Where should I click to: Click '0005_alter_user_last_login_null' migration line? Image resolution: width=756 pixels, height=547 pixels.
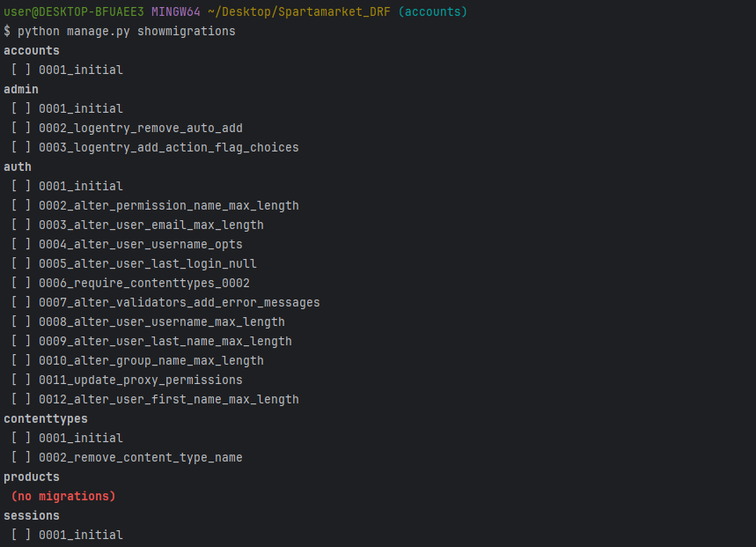tap(148, 264)
